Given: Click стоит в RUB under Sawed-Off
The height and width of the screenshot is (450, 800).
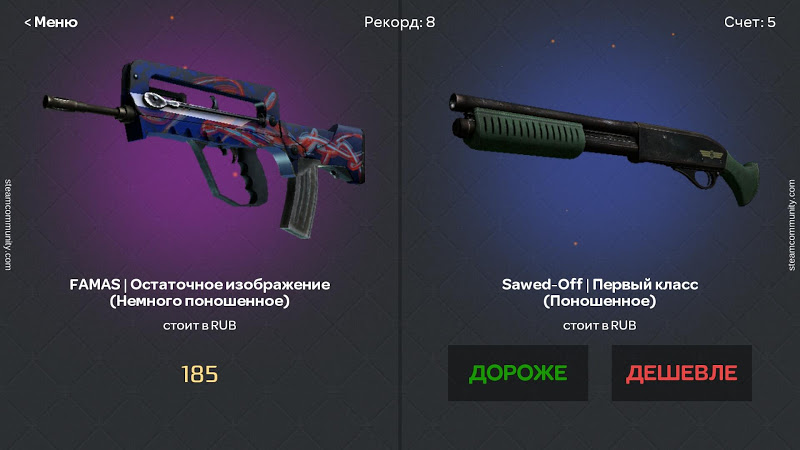Looking at the screenshot, I should (599, 326).
